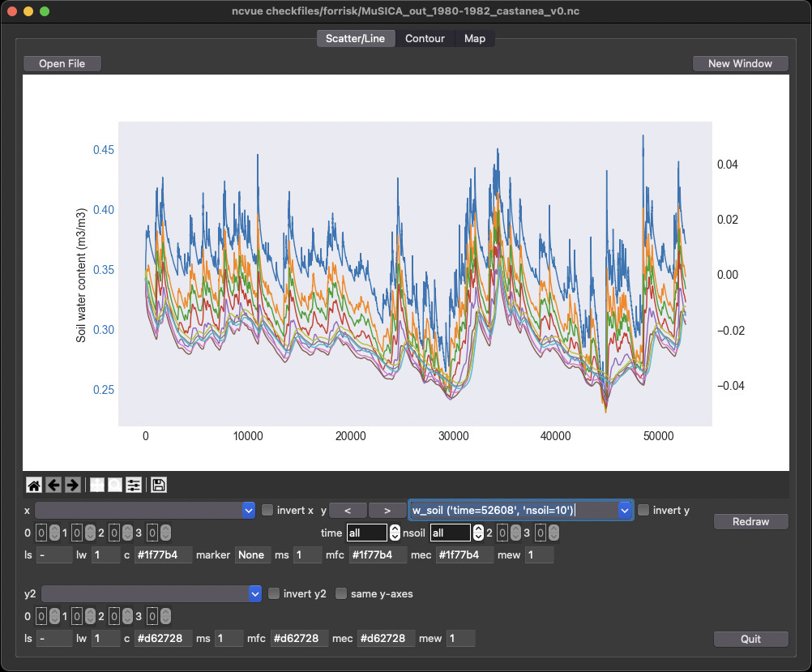
Task: Click the previous variable '<' button
Action: pos(348,511)
